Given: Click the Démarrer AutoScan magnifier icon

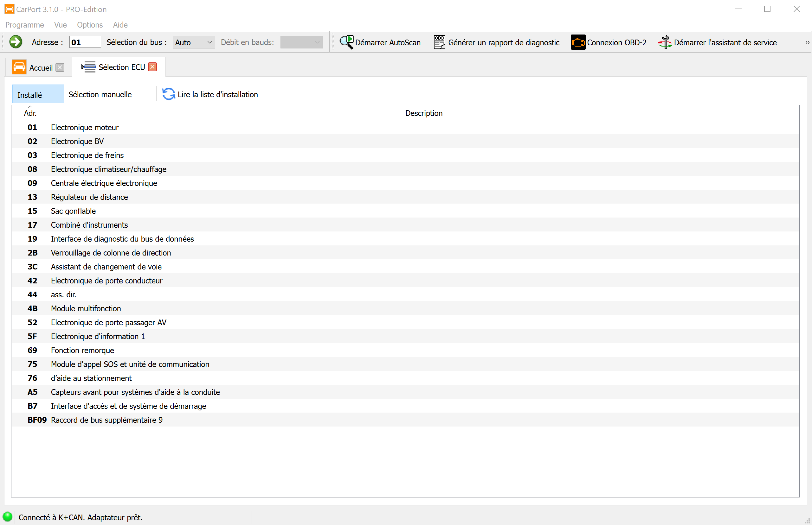Looking at the screenshot, I should click(x=347, y=42).
